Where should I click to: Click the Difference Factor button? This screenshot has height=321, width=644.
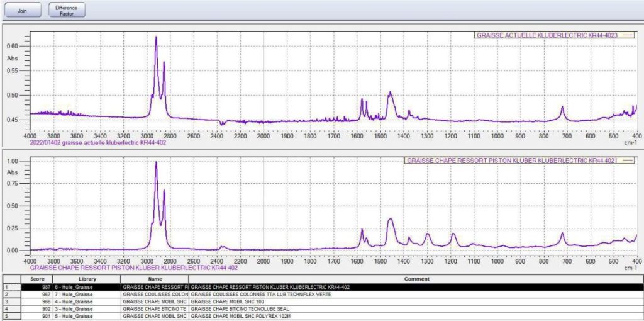point(67,10)
